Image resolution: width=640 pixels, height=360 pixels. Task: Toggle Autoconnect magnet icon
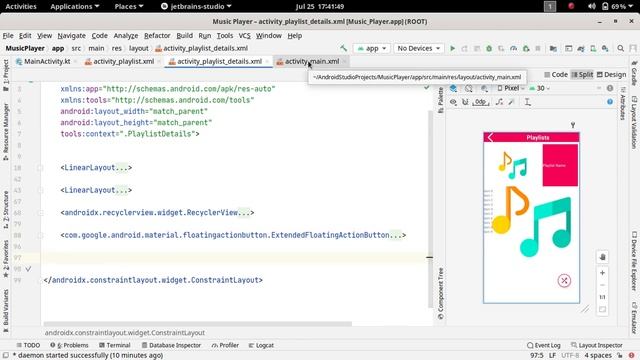point(465,102)
